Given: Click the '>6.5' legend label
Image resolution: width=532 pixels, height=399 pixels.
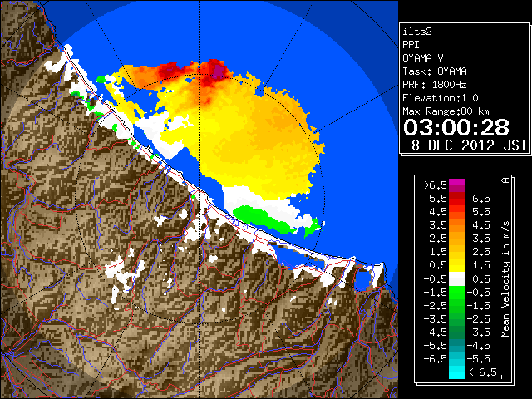Looking at the screenshot, I should click(436, 185).
